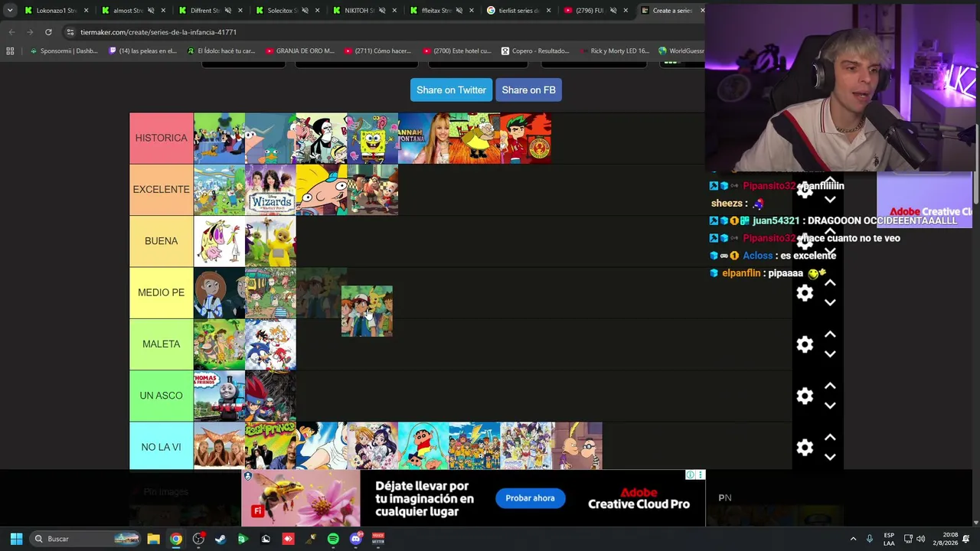Reload the tiermaker page

coord(48,32)
